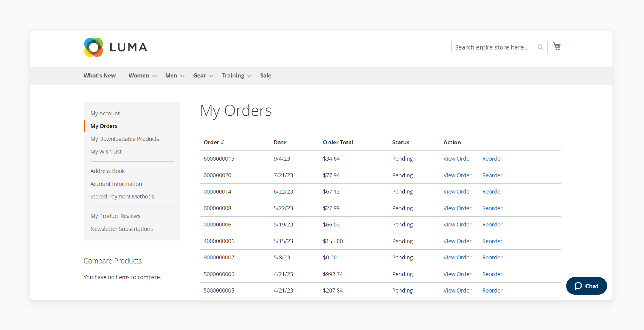Open the What's New menu
Viewport: 644px width, 330px height.
(99, 76)
